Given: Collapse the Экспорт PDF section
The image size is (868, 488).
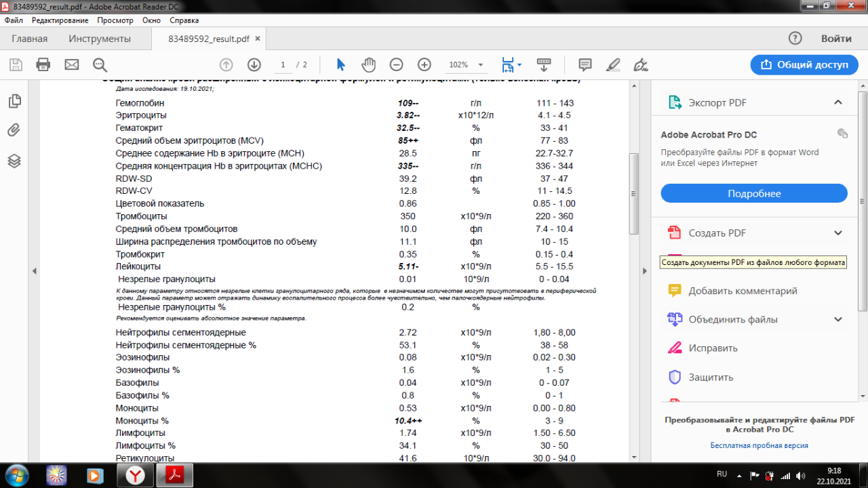Looking at the screenshot, I should point(838,102).
